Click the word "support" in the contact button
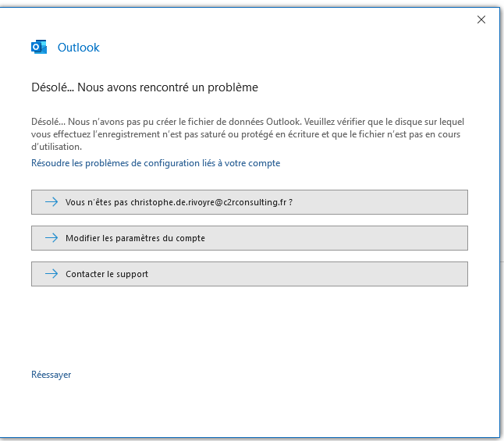This screenshot has width=504, height=441. click(131, 274)
